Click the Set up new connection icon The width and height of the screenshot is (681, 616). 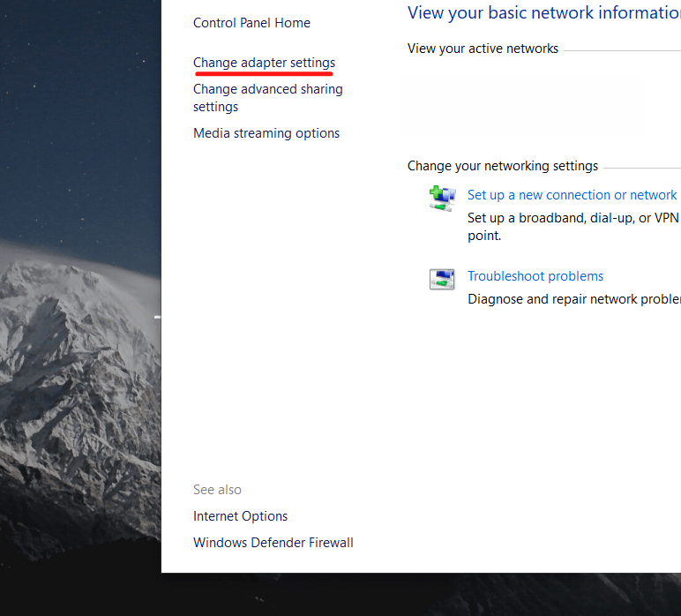click(x=442, y=198)
